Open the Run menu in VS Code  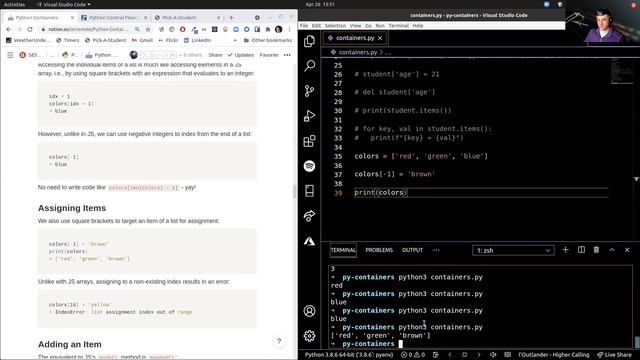(380, 25)
